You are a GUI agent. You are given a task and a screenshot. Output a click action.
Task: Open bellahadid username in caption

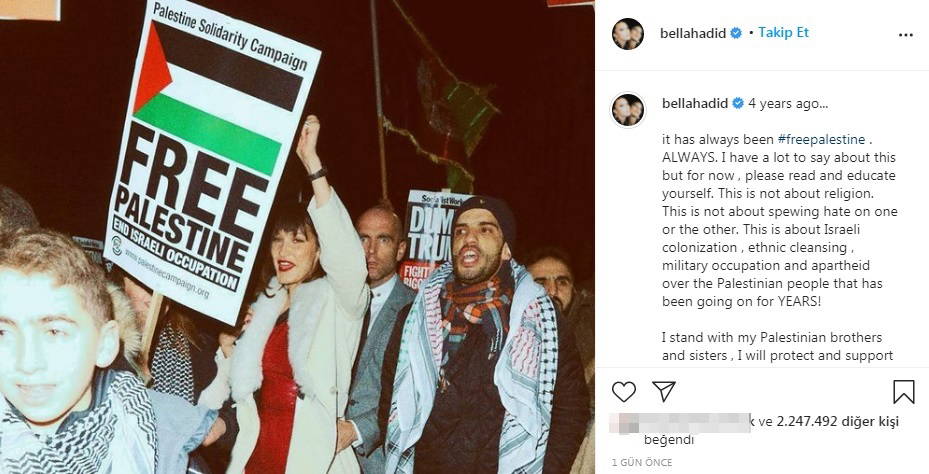695,104
